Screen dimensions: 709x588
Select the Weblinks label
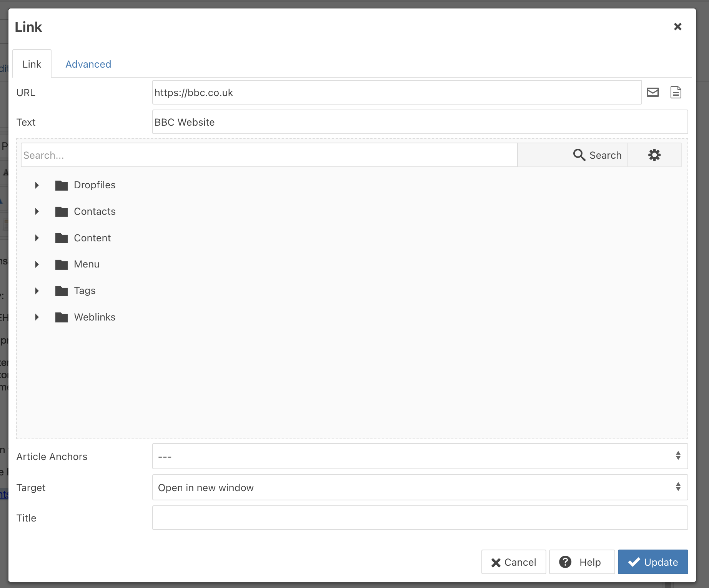95,317
